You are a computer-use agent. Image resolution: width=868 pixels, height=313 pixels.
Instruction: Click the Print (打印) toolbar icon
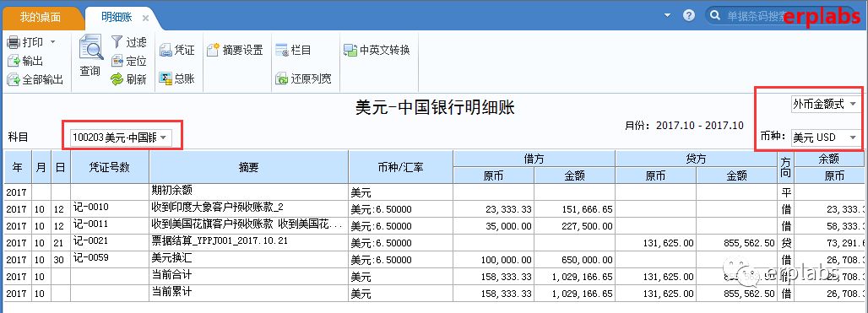click(14, 42)
